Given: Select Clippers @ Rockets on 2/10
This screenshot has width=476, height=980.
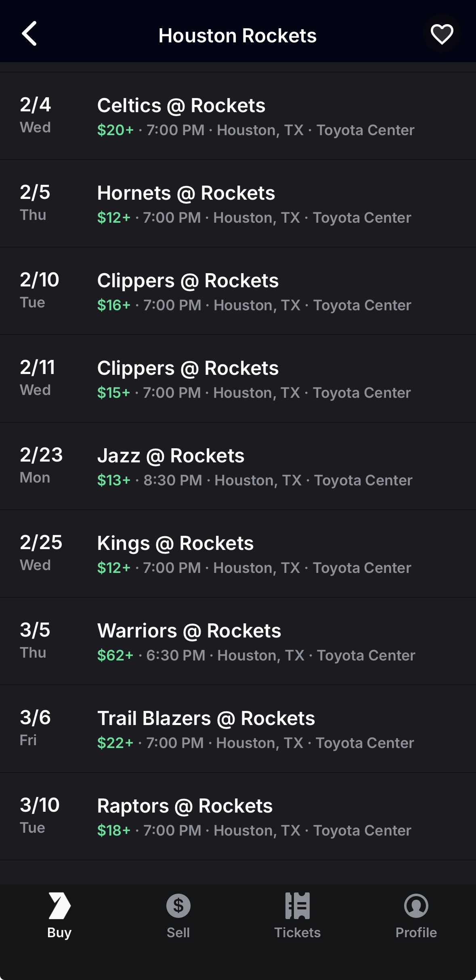Looking at the screenshot, I should click(x=188, y=281).
